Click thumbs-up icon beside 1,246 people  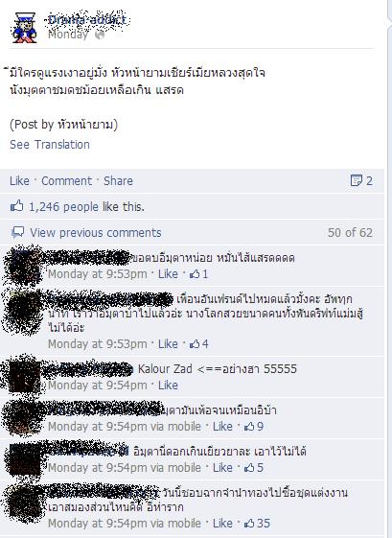coord(17,206)
